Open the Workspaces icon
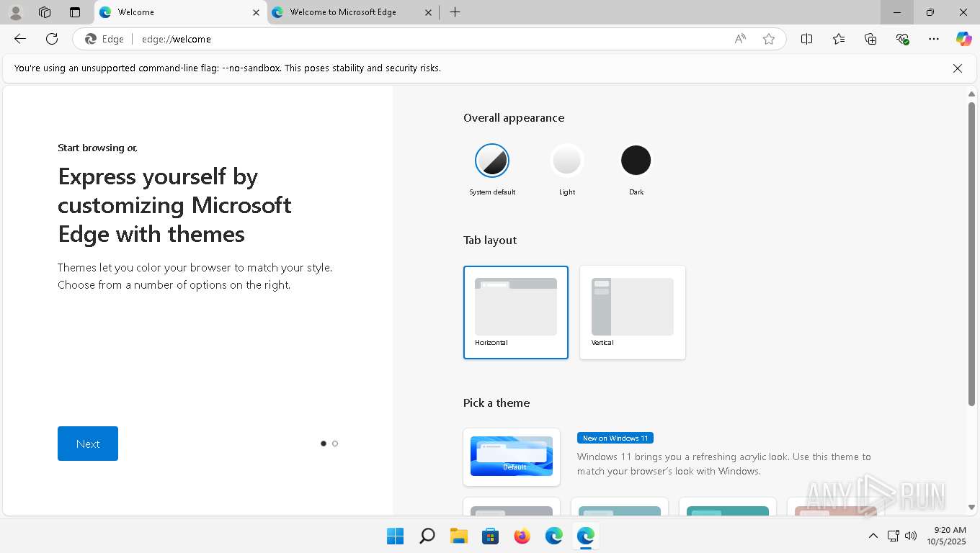This screenshot has width=980, height=553. (45, 12)
